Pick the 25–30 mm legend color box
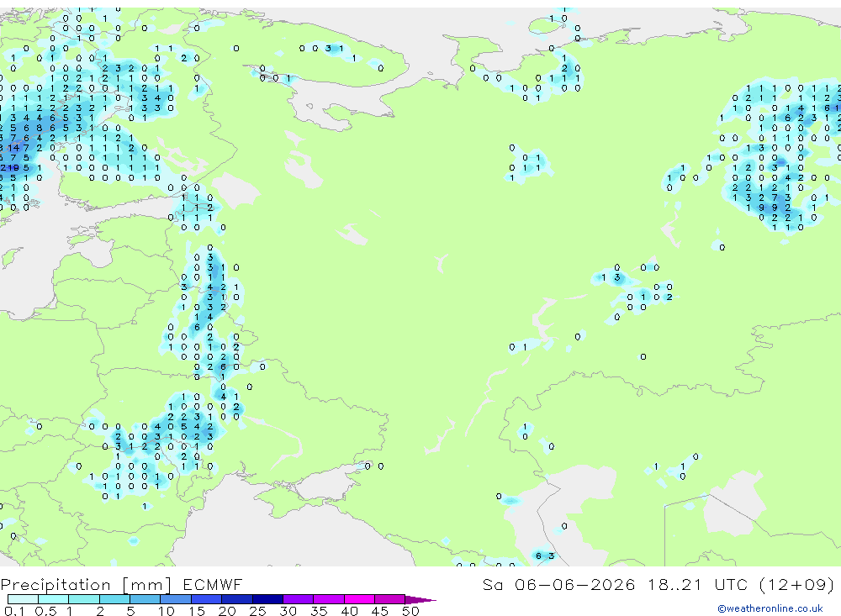The image size is (841, 616). point(267,599)
